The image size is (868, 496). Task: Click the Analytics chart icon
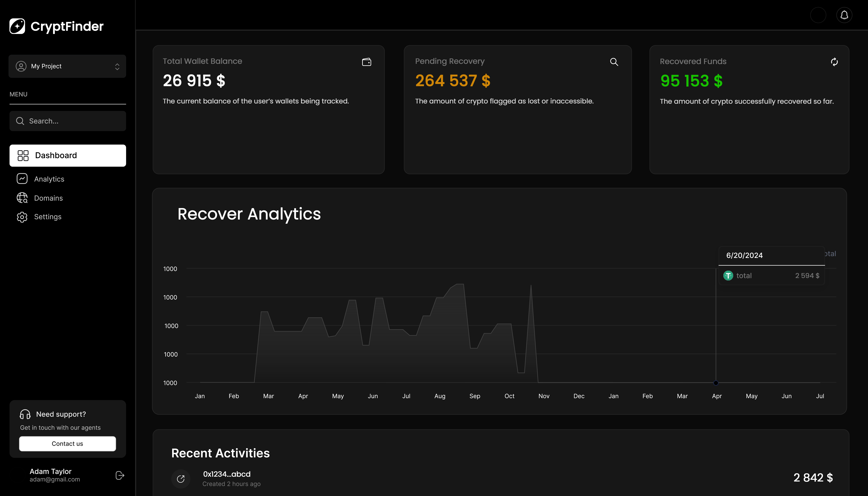[x=22, y=179]
